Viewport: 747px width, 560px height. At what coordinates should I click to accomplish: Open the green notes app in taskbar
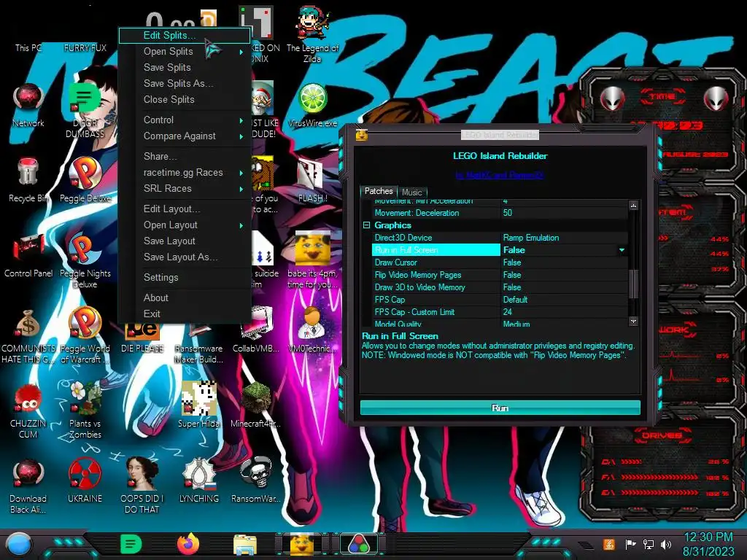coord(131,543)
